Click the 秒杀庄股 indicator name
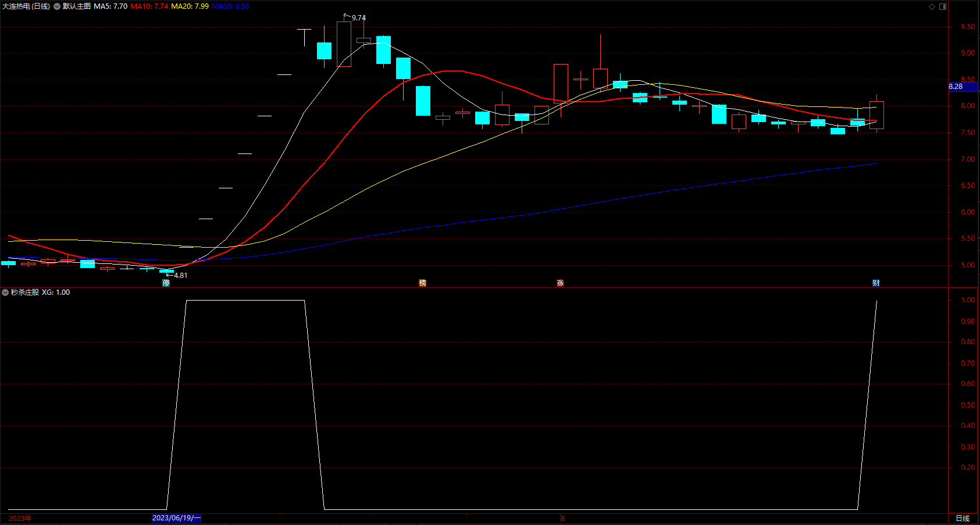Viewport: 980px width, 525px height. point(25,292)
